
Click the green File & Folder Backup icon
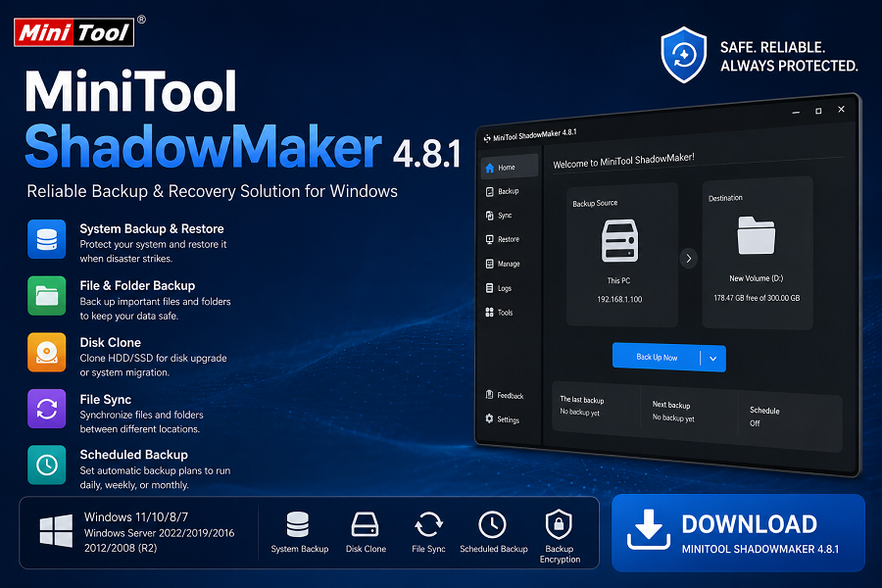tap(47, 295)
